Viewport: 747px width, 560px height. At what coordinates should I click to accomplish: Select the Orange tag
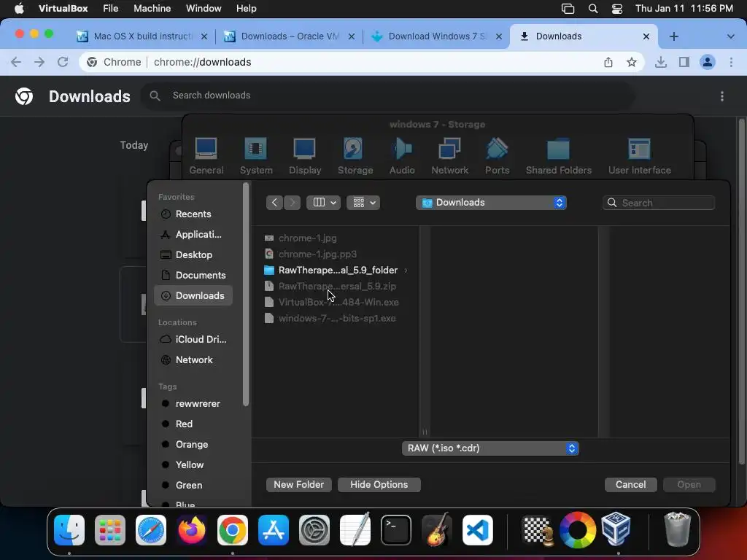193,445
